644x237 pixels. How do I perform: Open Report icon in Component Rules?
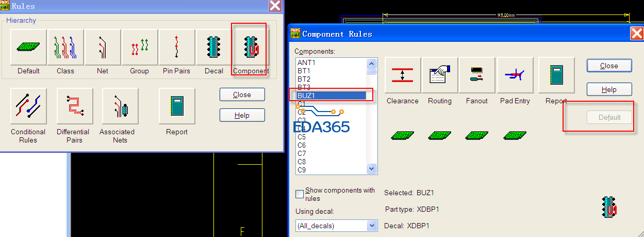(x=556, y=75)
